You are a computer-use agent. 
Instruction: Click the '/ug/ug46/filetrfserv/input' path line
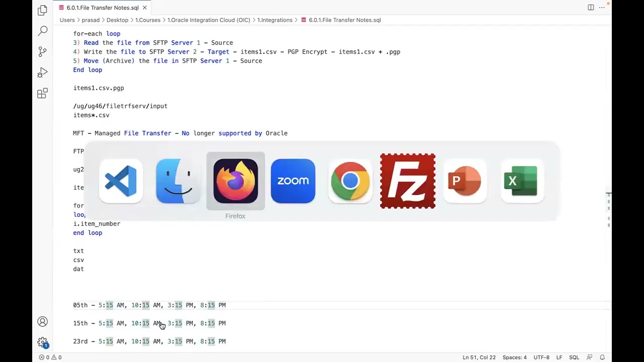pyautogui.click(x=120, y=106)
